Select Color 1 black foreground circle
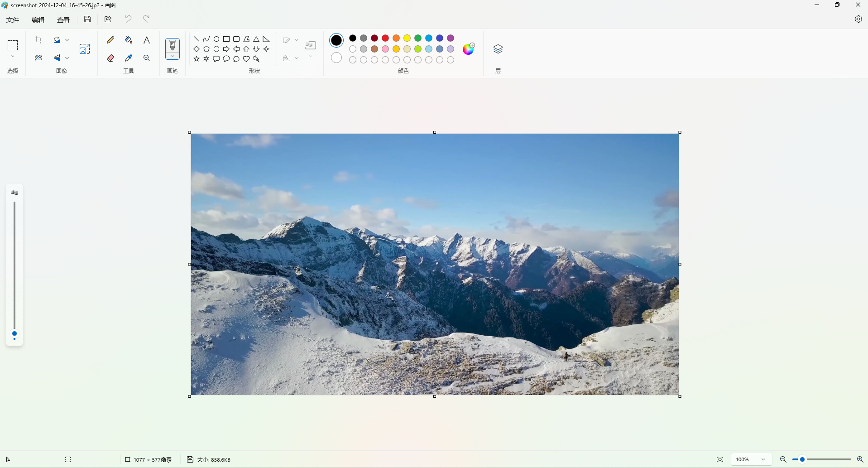 click(x=336, y=40)
